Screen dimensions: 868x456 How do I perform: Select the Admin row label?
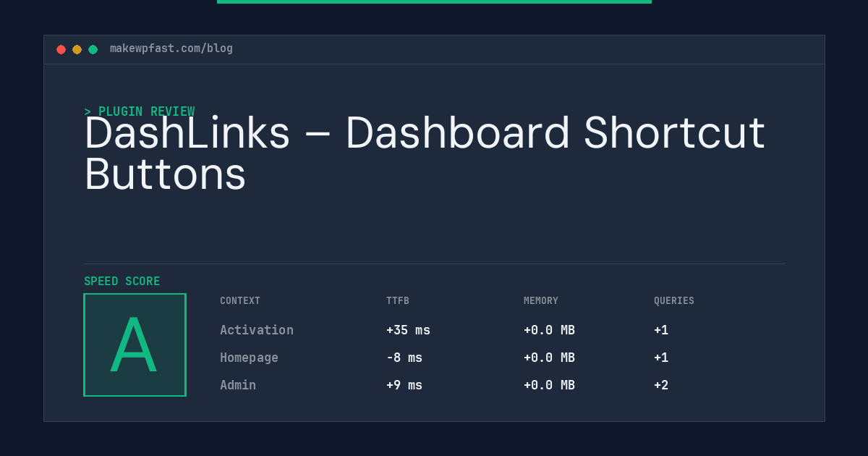[x=238, y=385]
